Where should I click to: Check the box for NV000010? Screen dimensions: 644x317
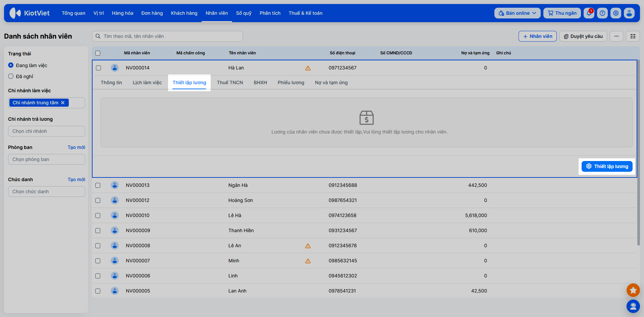[x=98, y=215]
